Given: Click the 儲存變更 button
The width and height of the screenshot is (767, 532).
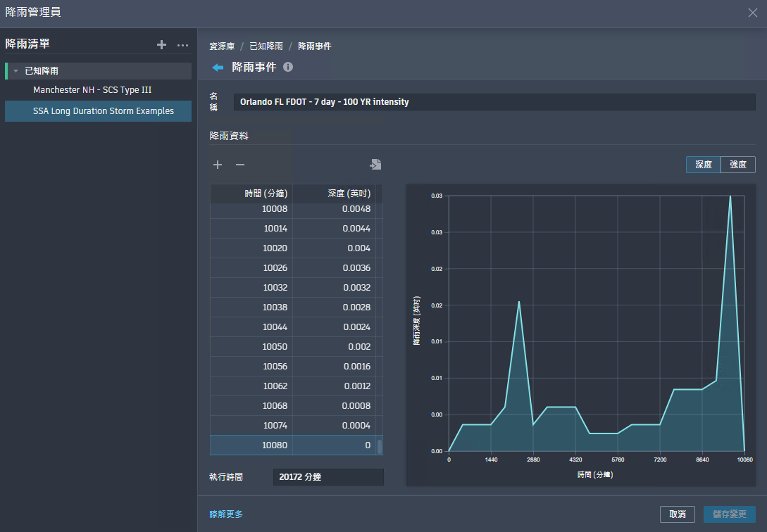Looking at the screenshot, I should (x=730, y=514).
